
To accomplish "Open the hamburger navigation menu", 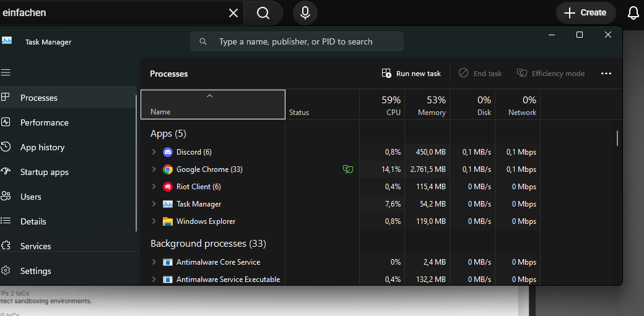I will click(6, 73).
